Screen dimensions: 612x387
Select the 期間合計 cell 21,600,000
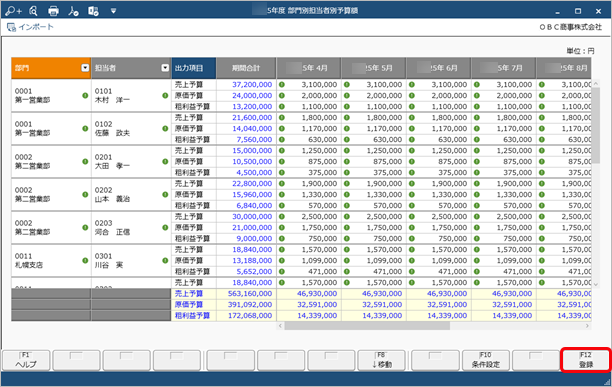[246, 117]
